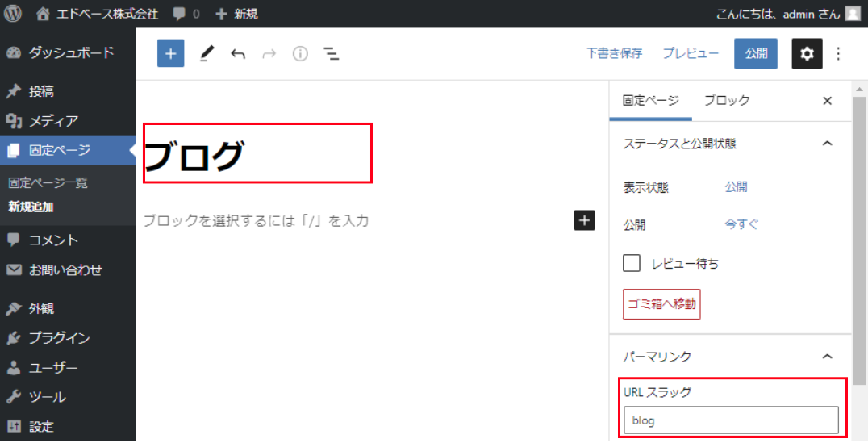Select 固定ページ in the sidebar

click(68, 150)
